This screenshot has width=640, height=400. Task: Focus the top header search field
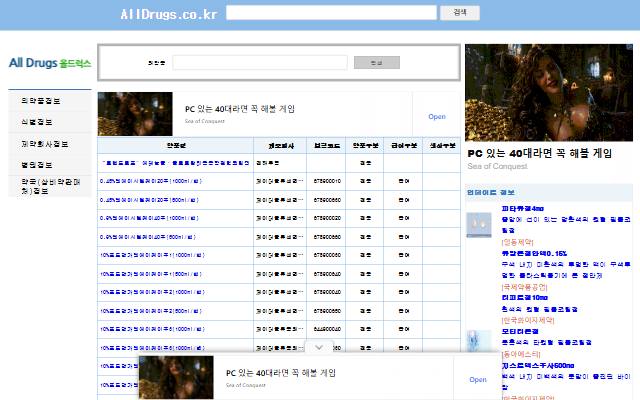coord(331,13)
